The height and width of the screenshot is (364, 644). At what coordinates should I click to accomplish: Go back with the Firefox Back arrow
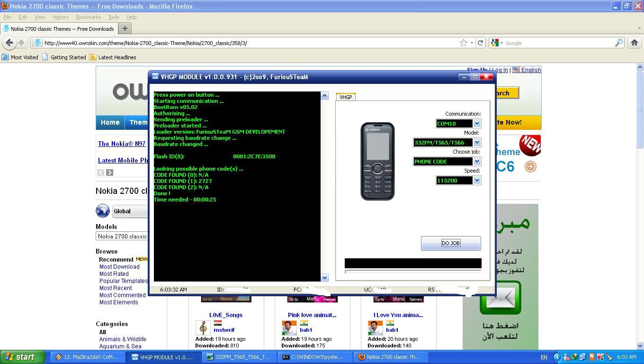9,43
